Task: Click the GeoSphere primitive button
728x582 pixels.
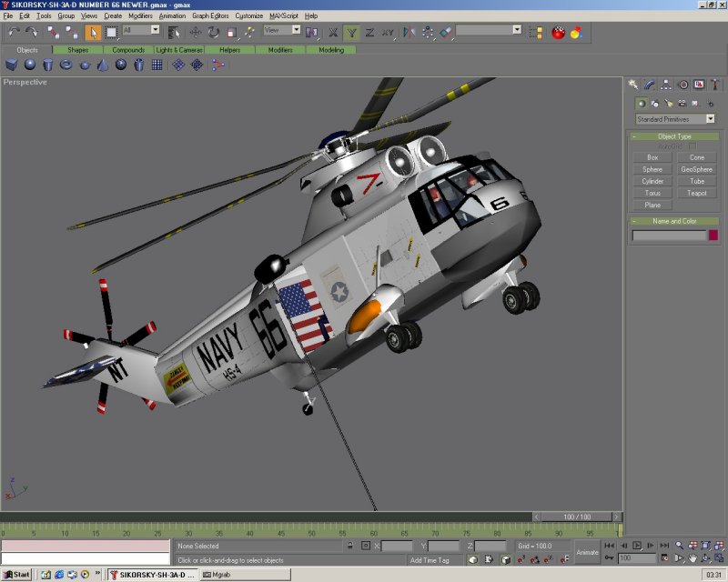Action: pos(696,169)
